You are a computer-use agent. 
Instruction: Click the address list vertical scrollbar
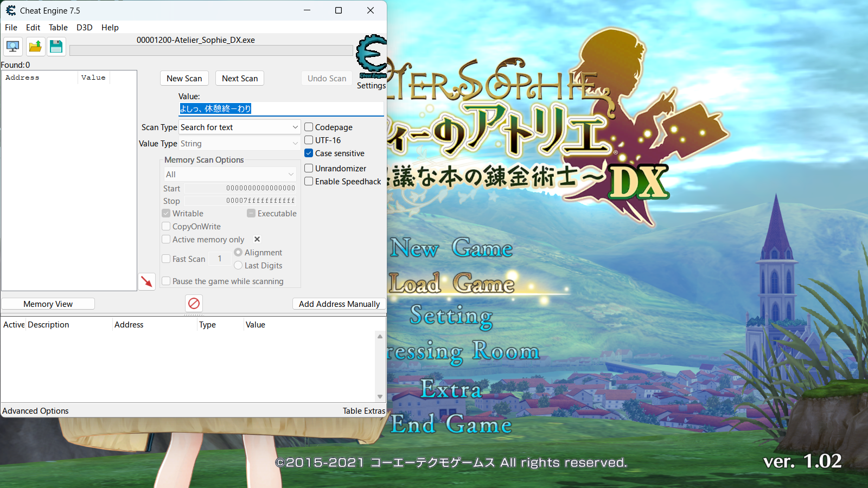(380, 366)
